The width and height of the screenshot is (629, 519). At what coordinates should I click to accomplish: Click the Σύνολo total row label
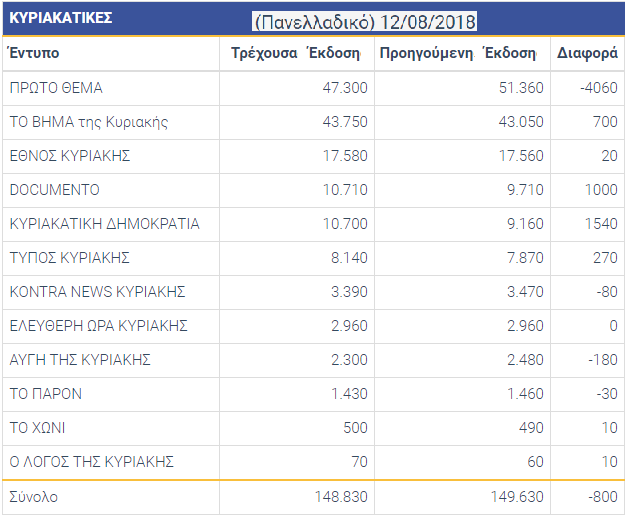coord(34,497)
